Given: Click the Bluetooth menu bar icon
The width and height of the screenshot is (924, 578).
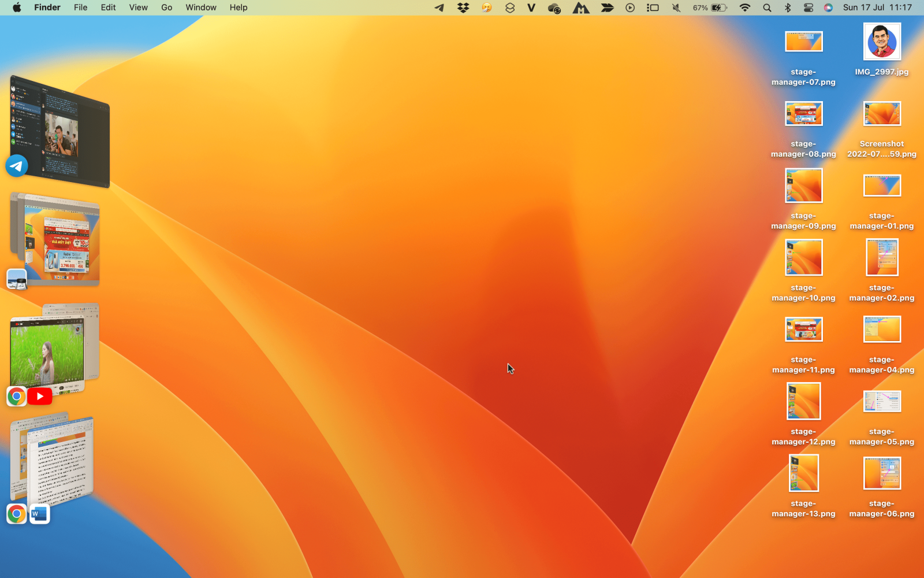Looking at the screenshot, I should coord(787,8).
